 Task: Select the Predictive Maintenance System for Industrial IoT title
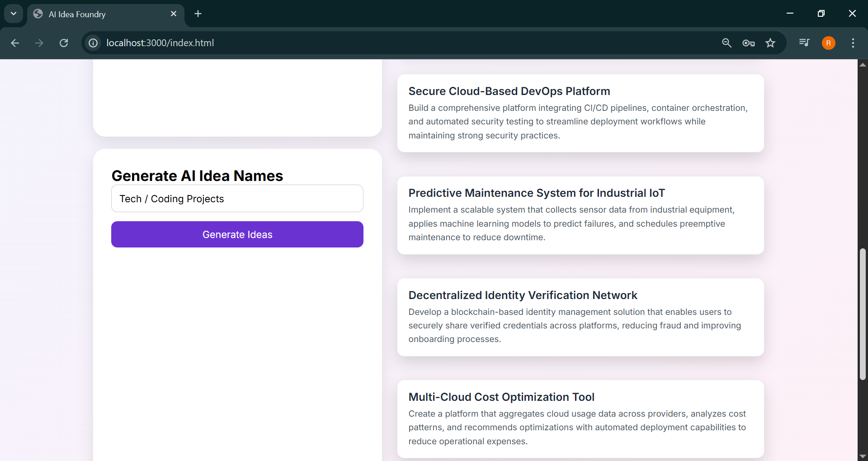(537, 193)
